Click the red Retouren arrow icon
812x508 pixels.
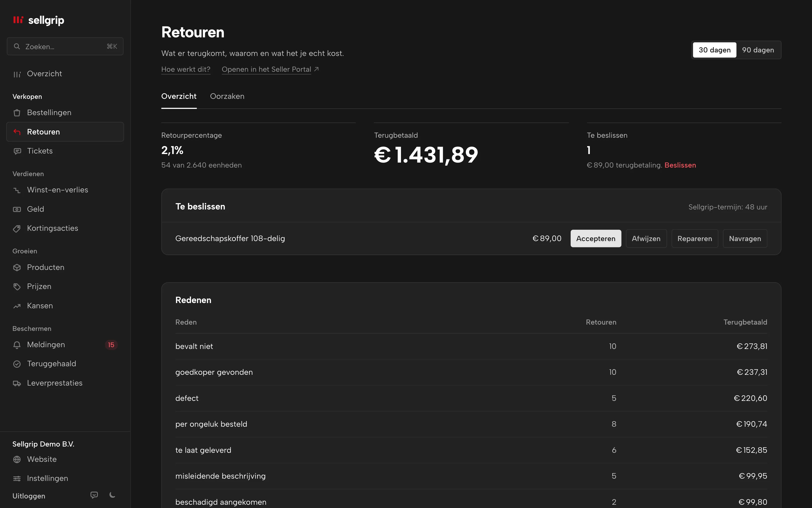[x=17, y=132]
